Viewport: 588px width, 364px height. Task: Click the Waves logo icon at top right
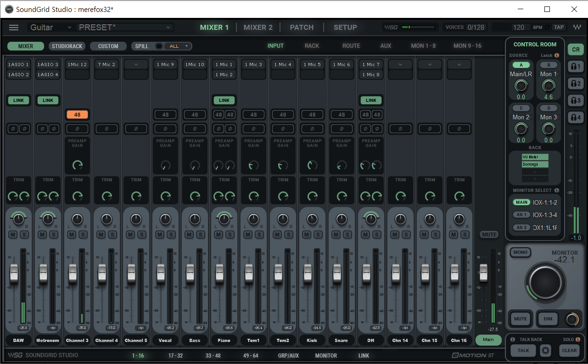(577, 27)
